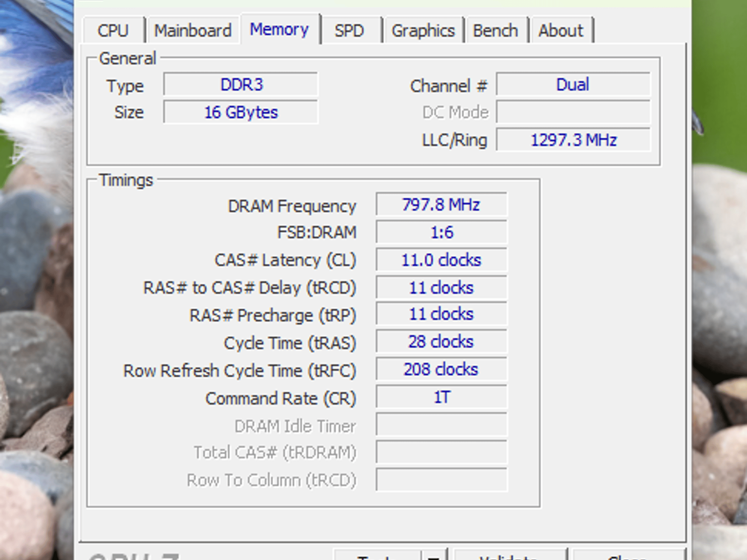Click the Size label in General
Screen dimensions: 747x560
coord(129,113)
